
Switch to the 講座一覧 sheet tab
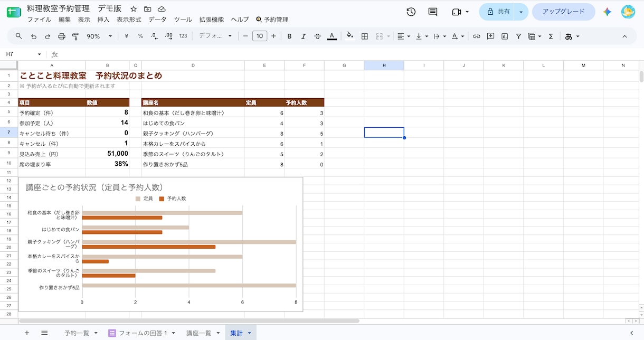[x=199, y=333]
